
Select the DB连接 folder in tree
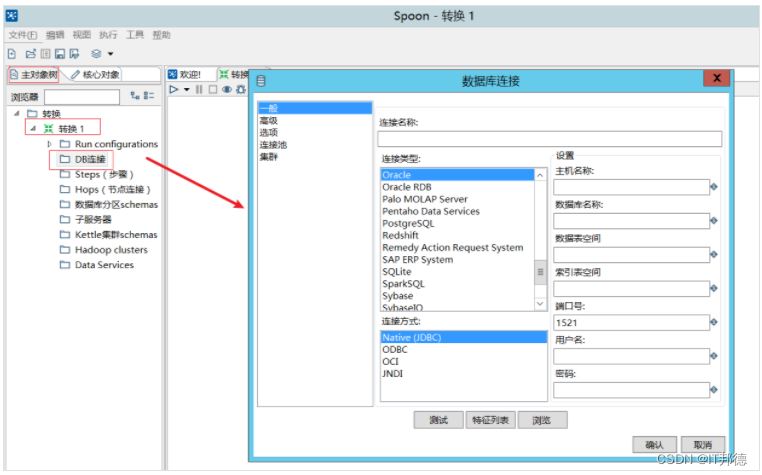[89, 159]
